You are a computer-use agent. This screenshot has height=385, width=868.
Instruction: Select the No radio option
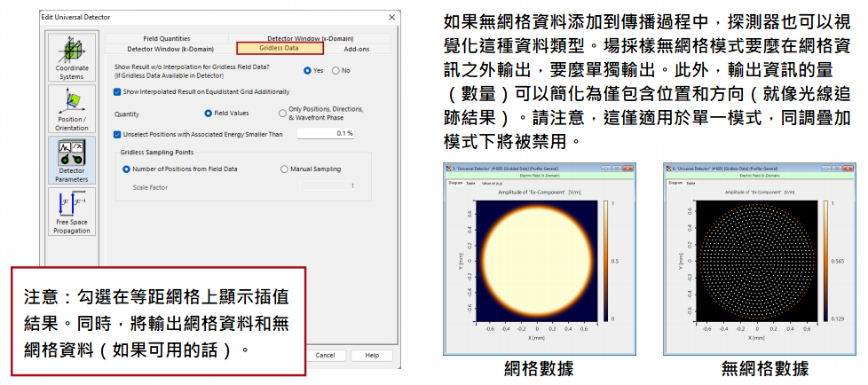pyautogui.click(x=335, y=70)
